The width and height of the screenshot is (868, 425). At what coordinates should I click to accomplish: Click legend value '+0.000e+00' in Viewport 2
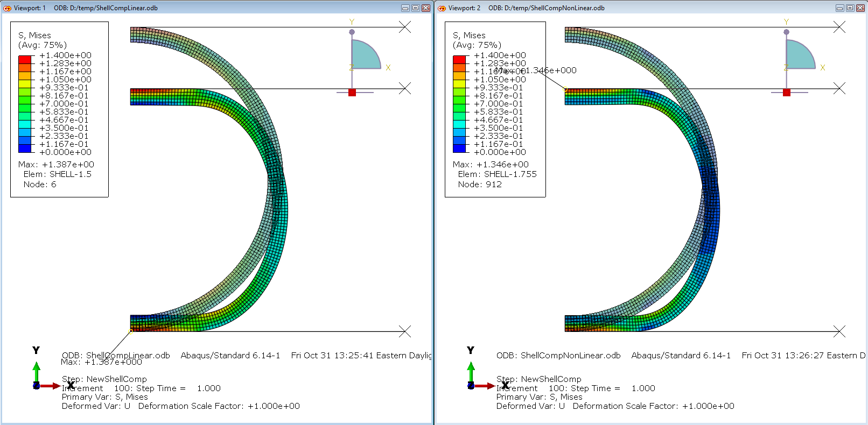point(500,152)
